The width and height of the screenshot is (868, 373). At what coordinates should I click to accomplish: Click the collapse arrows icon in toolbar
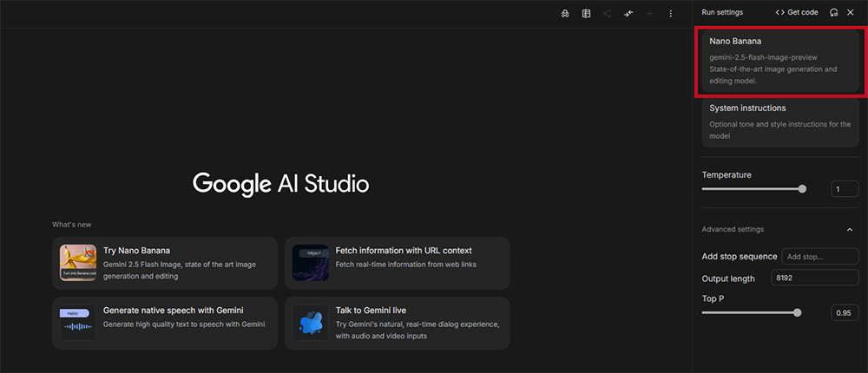click(628, 14)
